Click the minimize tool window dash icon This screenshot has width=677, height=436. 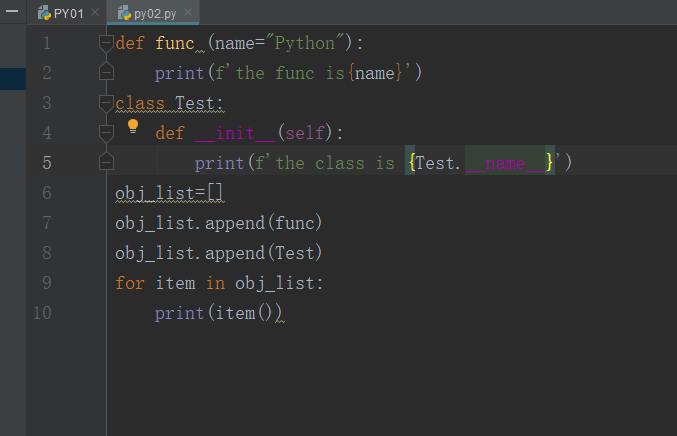[12, 11]
